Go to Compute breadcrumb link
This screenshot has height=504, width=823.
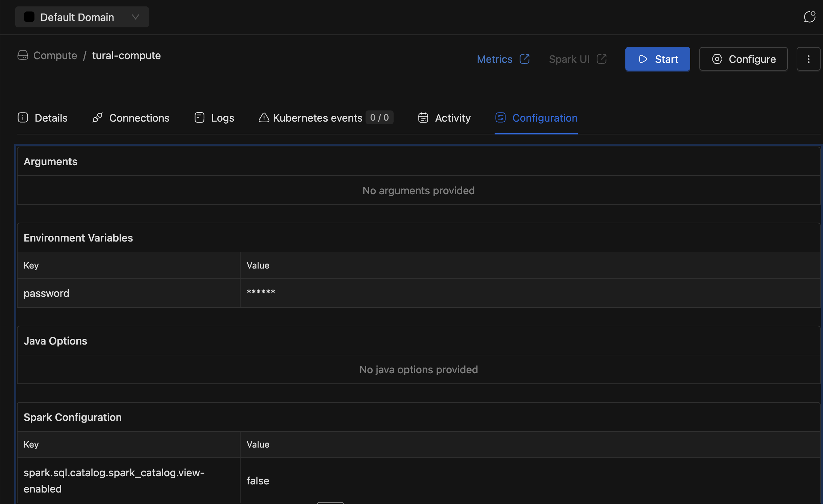coord(55,55)
